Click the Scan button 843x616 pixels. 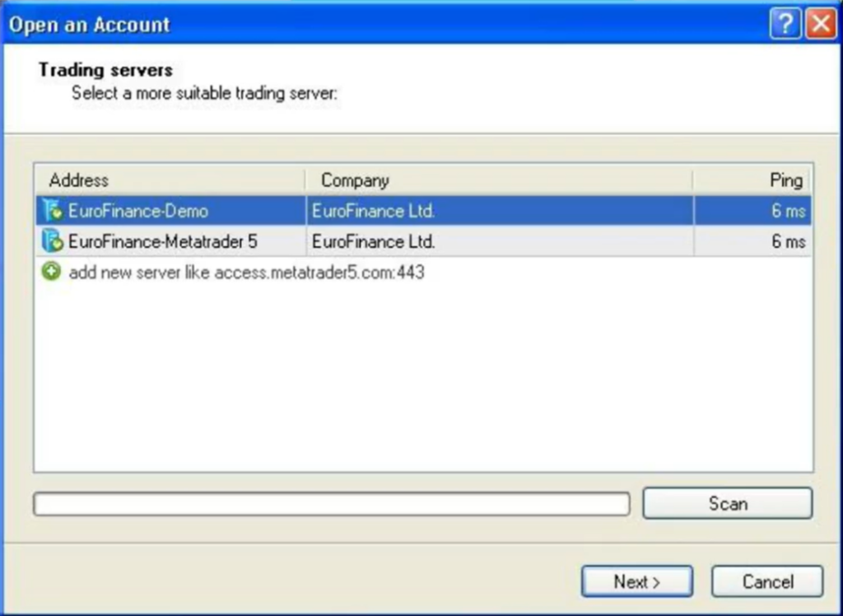pyautogui.click(x=728, y=503)
